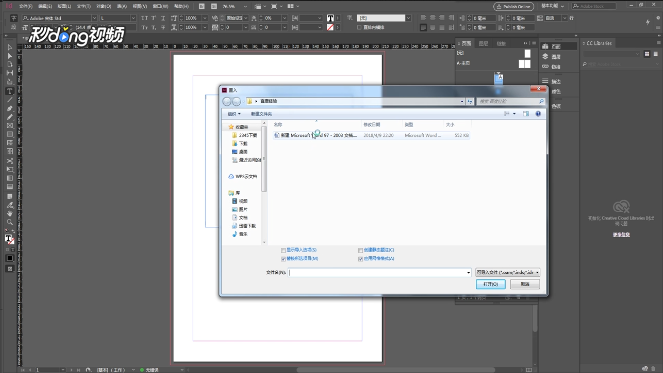Activate the Type tool

coord(9,91)
